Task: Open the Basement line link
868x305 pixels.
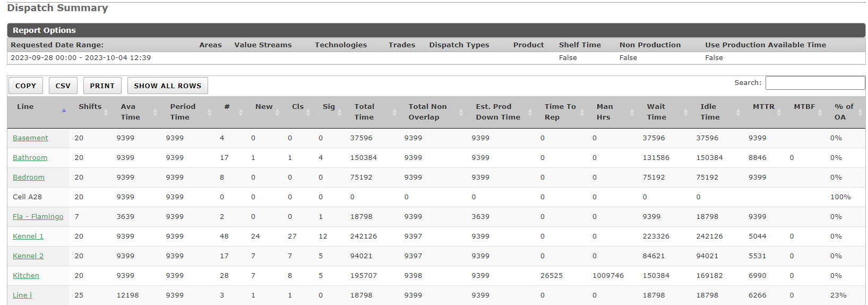Action: [x=30, y=138]
